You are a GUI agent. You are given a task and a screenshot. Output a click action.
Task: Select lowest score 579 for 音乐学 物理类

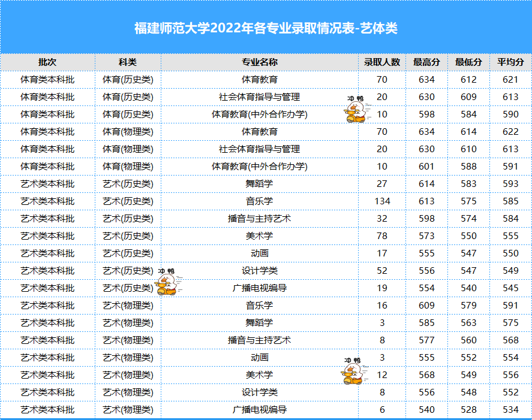pos(468,306)
